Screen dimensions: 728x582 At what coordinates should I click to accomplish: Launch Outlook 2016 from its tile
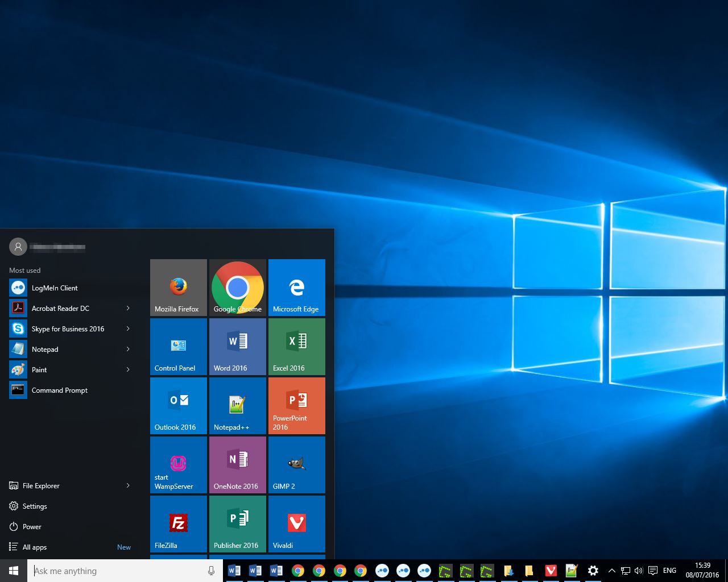pyautogui.click(x=179, y=406)
